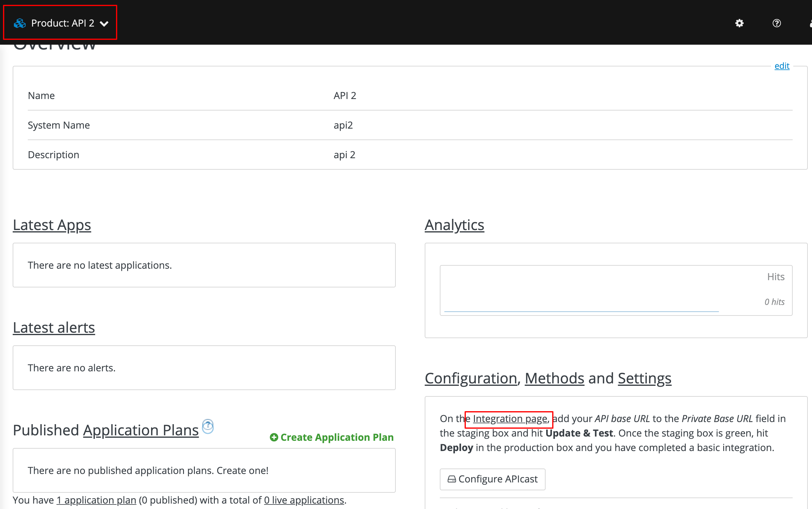Click the APIcast icon in Configure button
Viewport: 812px width, 509px height.
[x=451, y=479]
